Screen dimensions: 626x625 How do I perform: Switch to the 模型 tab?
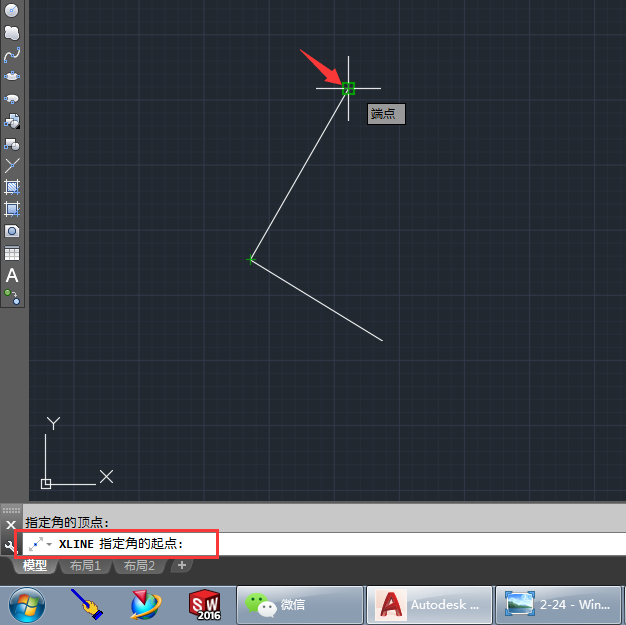(x=35, y=565)
